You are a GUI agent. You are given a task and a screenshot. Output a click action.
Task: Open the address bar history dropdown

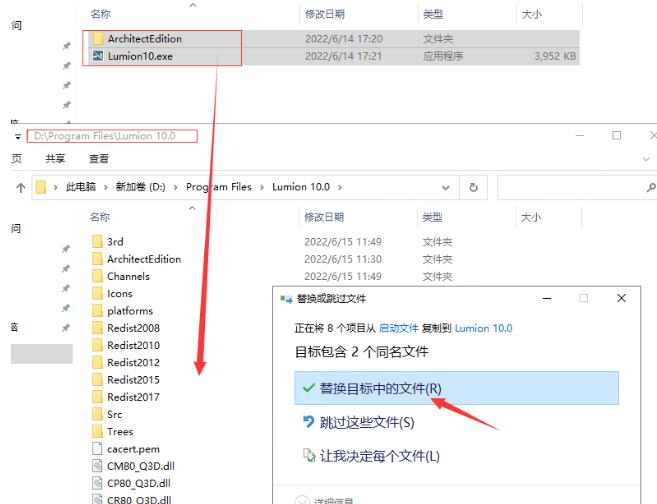tap(445, 188)
